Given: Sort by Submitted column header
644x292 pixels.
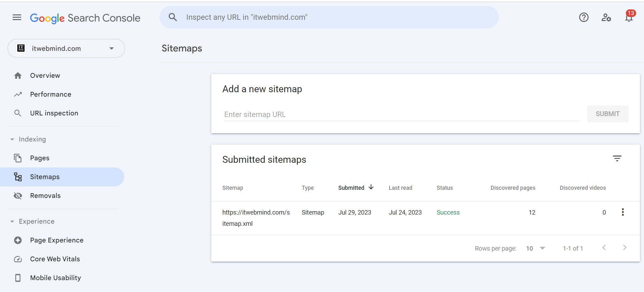Looking at the screenshot, I should pyautogui.click(x=351, y=188).
